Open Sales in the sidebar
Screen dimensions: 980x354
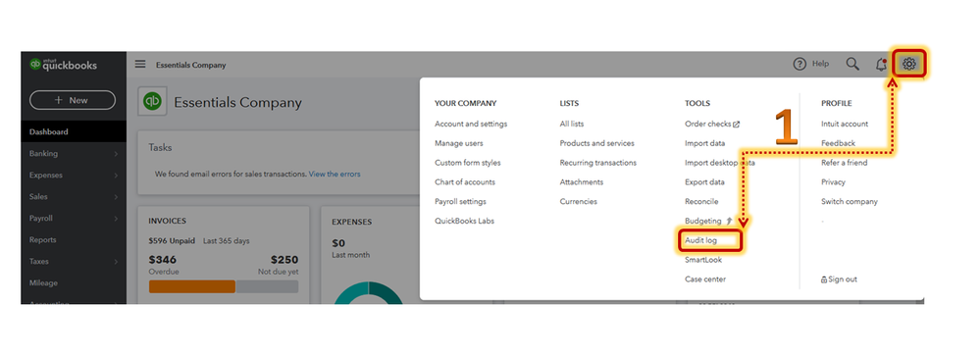[x=38, y=197]
